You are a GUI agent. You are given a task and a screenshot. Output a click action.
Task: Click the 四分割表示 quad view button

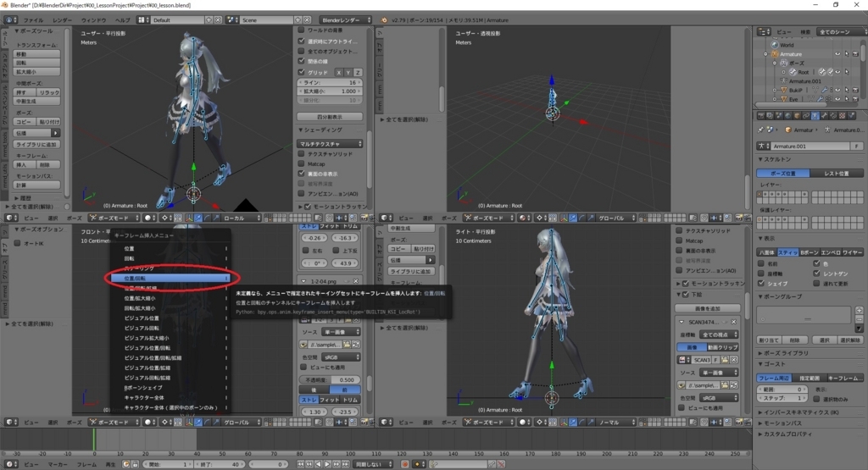(330, 117)
